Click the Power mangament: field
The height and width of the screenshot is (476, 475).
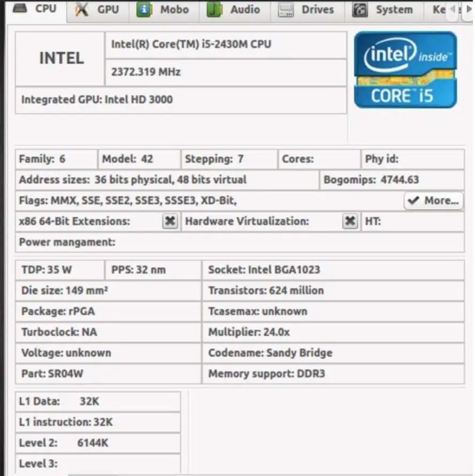240,242
